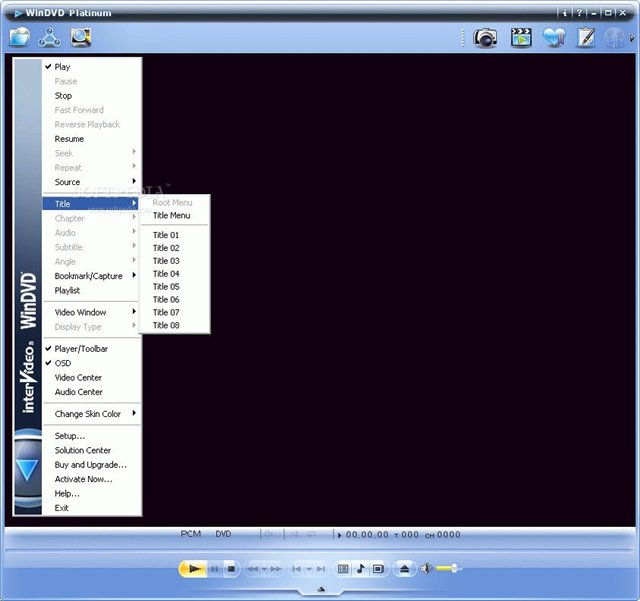640x601 pixels.
Task: Expand more toolbar items with the small arrow at the right end
Action: coord(632,38)
